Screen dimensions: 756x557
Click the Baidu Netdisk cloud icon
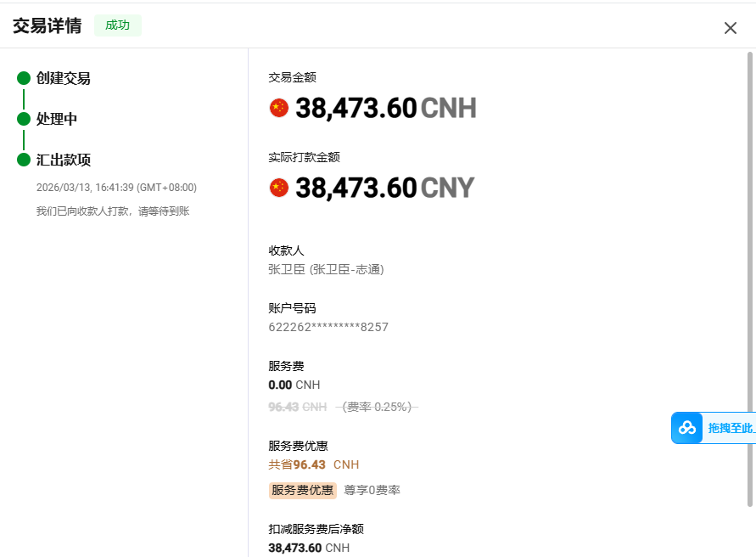(687, 428)
